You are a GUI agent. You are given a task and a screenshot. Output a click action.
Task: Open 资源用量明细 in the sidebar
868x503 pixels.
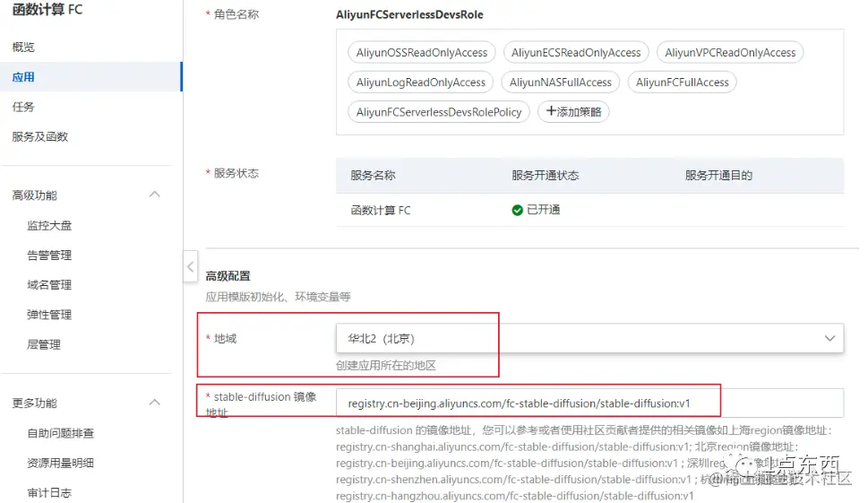[60, 464]
